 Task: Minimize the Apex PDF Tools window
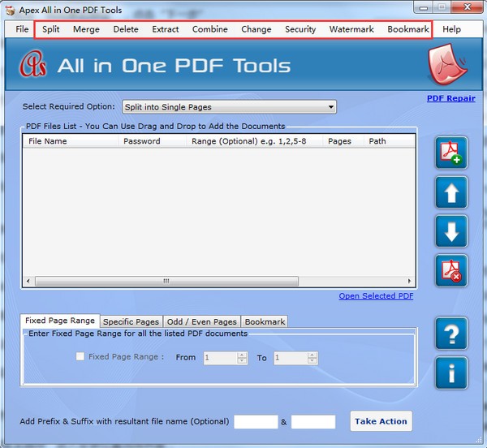pos(424,7)
